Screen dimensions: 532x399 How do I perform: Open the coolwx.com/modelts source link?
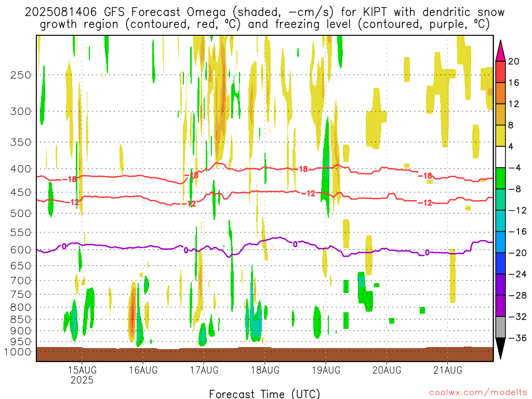pyautogui.click(x=478, y=393)
